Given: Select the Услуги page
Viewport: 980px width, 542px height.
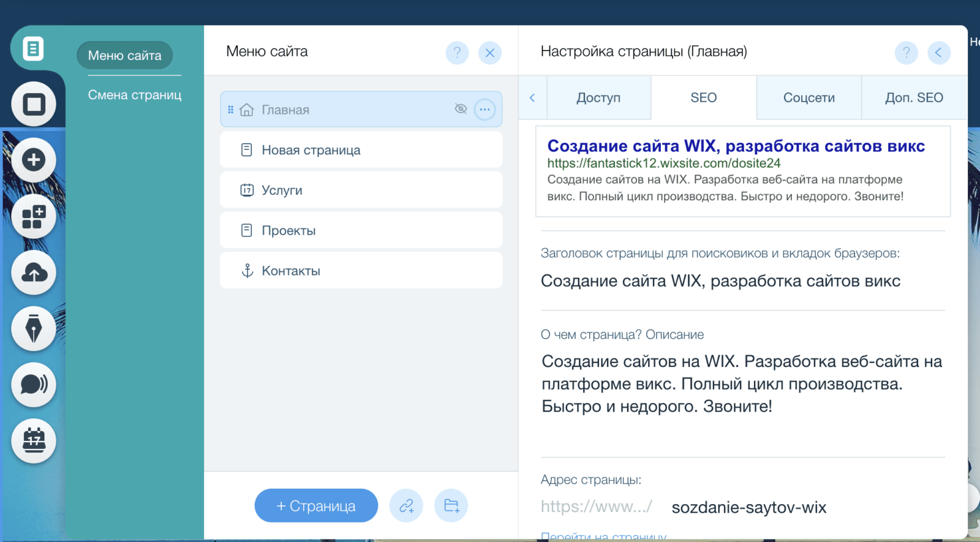Looking at the screenshot, I should (361, 190).
